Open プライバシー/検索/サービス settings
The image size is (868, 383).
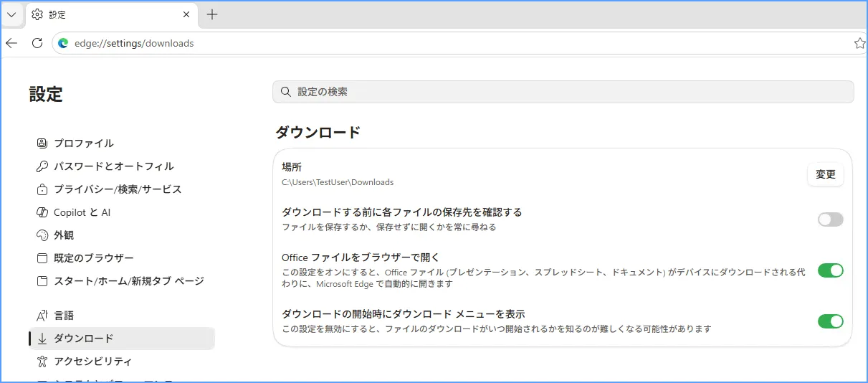pos(122,189)
